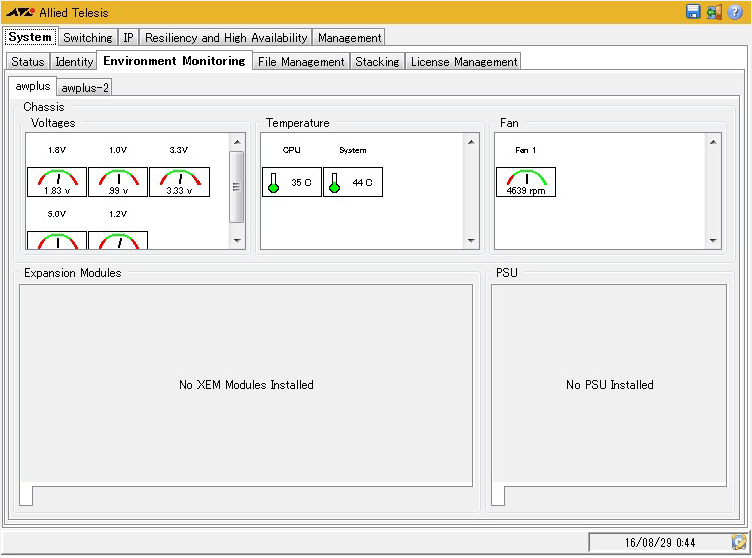Image resolution: width=752 pixels, height=558 pixels.
Task: Click the clock icon in status bar
Action: coord(737,542)
